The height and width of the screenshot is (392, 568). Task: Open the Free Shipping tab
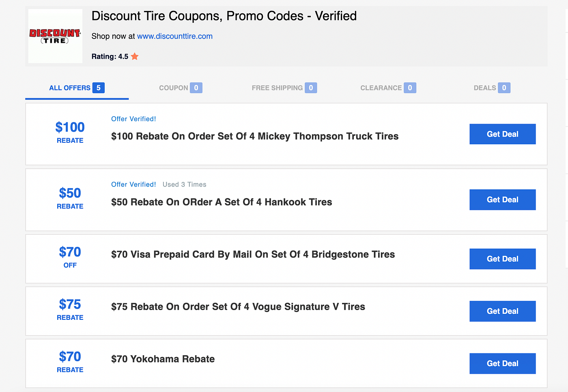click(x=284, y=88)
